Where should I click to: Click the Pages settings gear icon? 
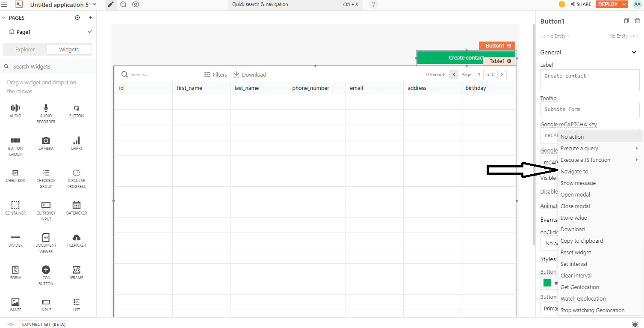click(x=77, y=18)
